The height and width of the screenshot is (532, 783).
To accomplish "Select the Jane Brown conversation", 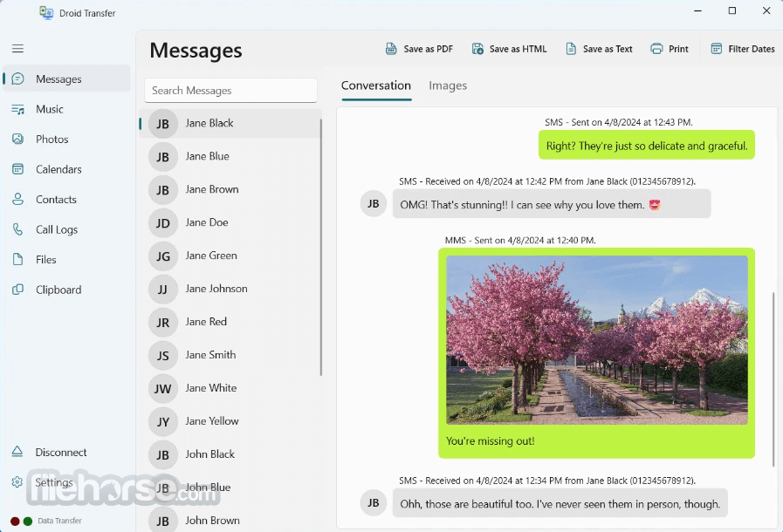I will tap(230, 189).
